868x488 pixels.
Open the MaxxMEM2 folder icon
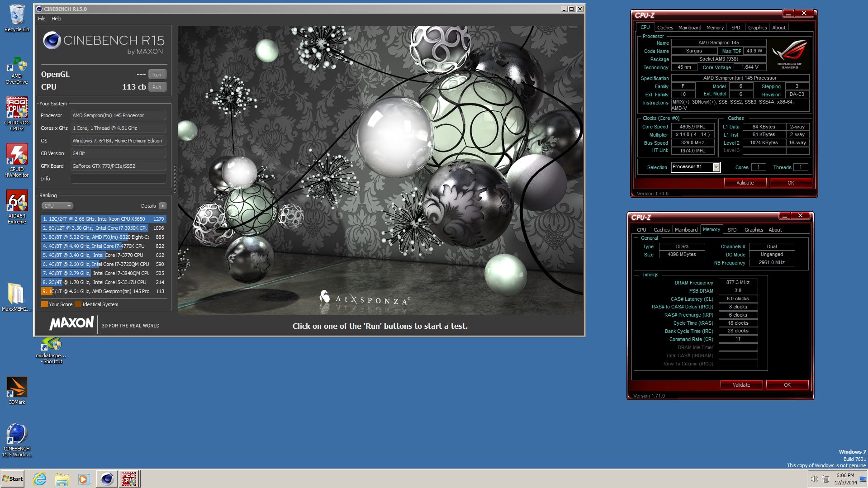click(x=17, y=297)
